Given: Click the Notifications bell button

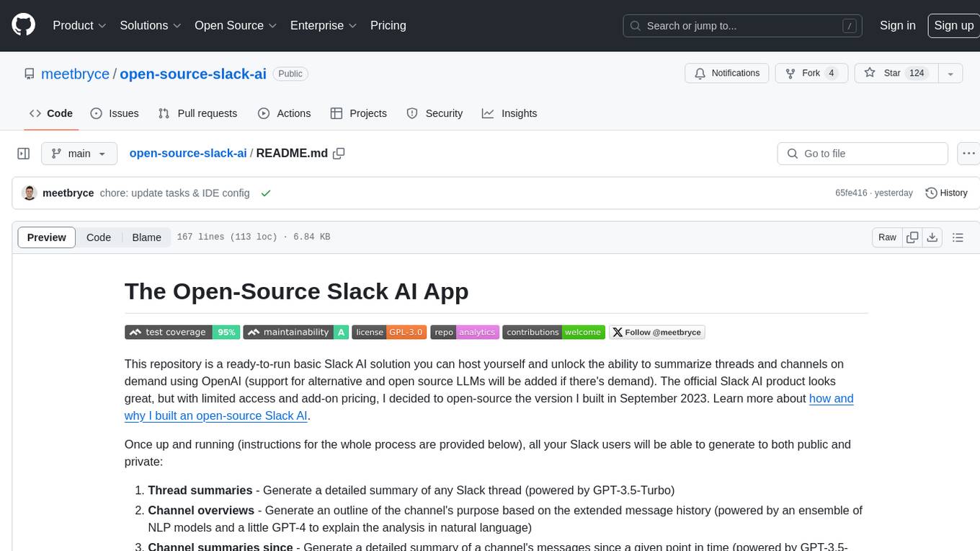Looking at the screenshot, I should coord(726,74).
